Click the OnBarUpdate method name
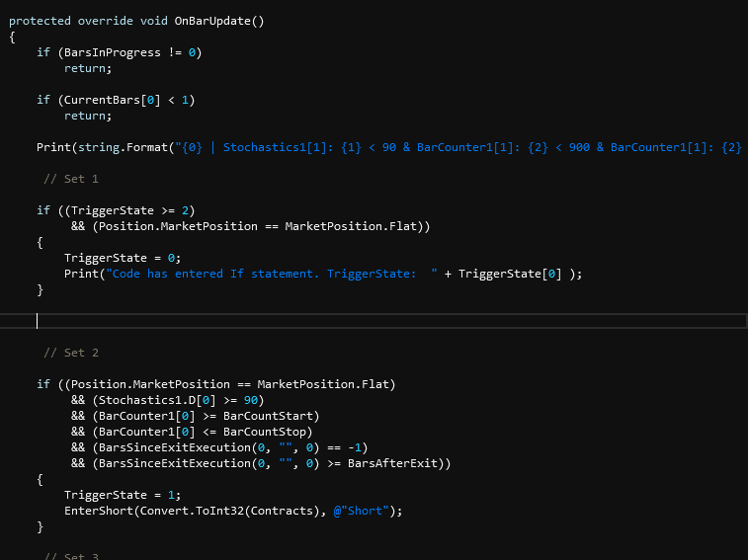Viewport: 748px width, 560px height. (216, 21)
